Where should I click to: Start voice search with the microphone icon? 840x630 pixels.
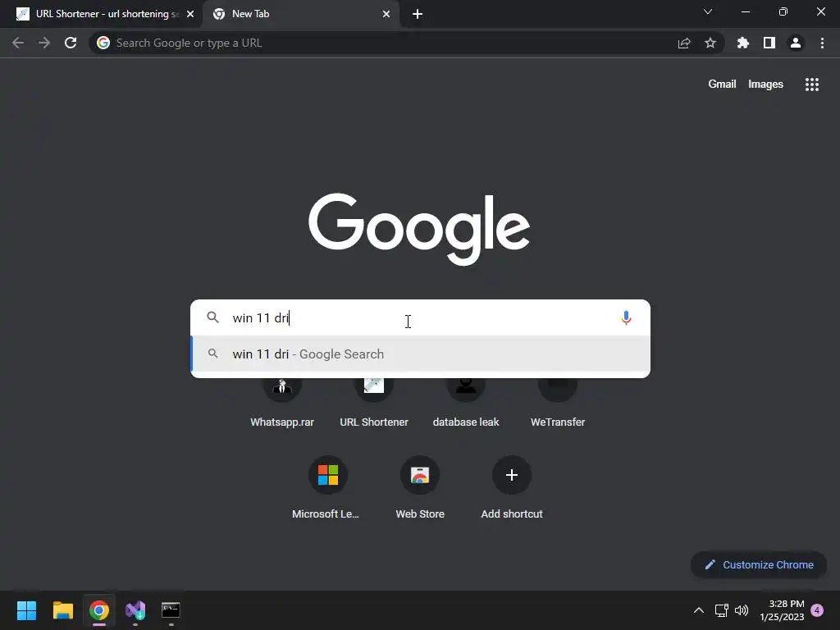[x=626, y=317]
